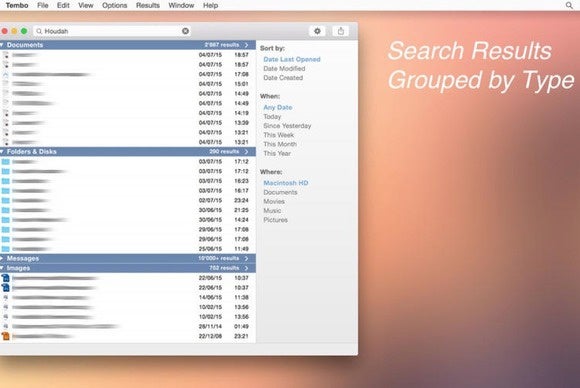Sort by Date Last Opened
The image size is (580, 388).
tap(291, 59)
